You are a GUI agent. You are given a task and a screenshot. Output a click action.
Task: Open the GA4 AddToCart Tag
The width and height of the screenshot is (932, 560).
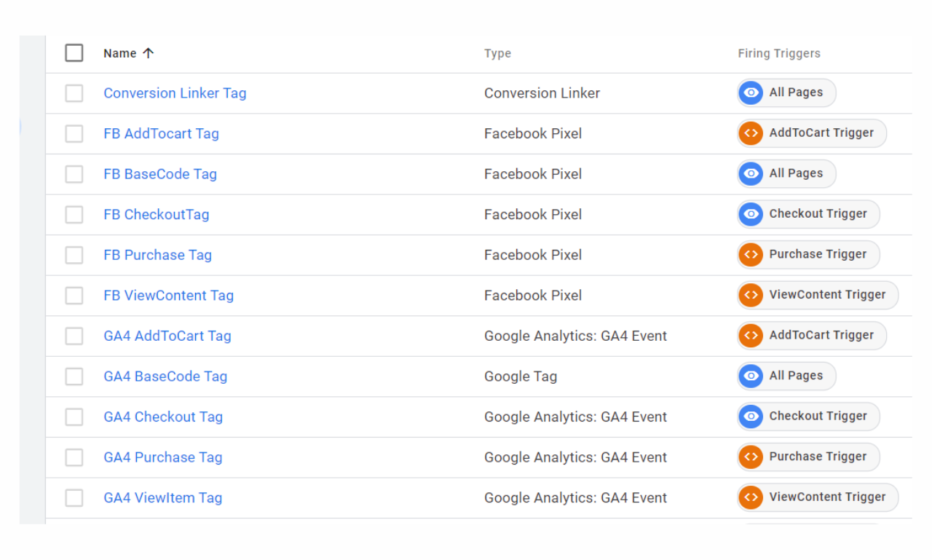[x=167, y=336]
